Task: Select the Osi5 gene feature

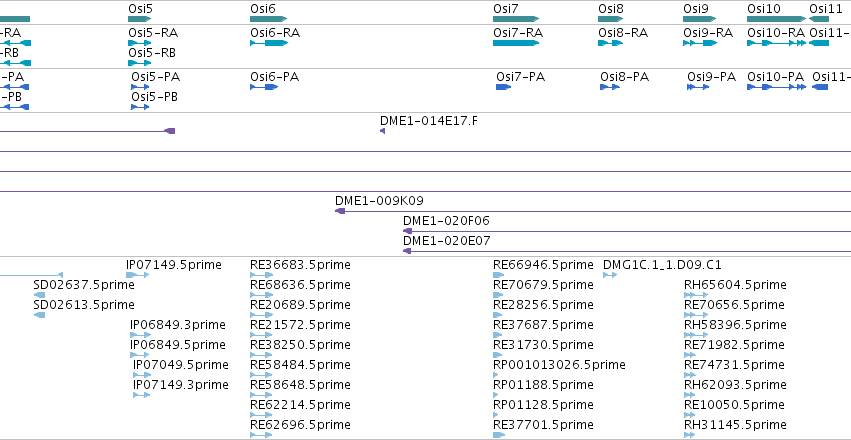Action: tap(140, 19)
